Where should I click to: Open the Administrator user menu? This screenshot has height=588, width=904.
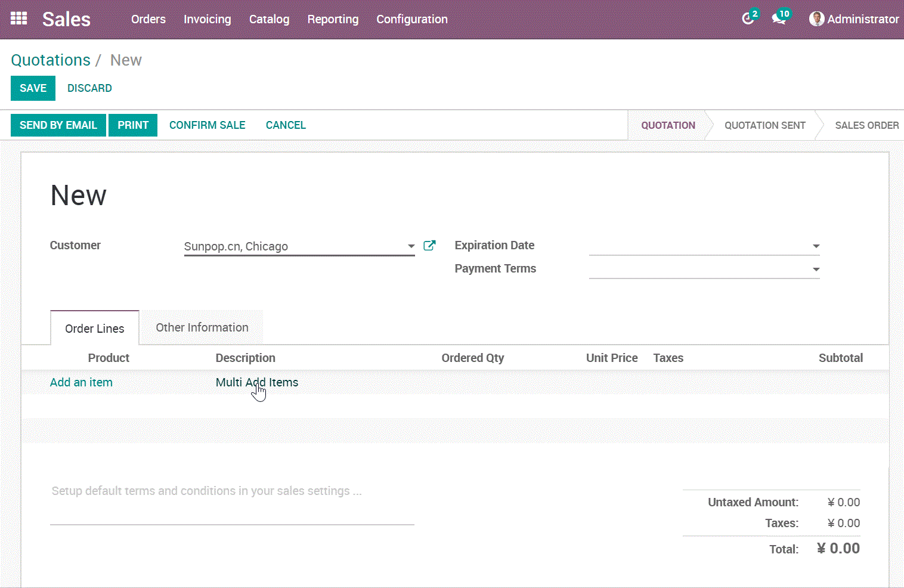point(854,19)
